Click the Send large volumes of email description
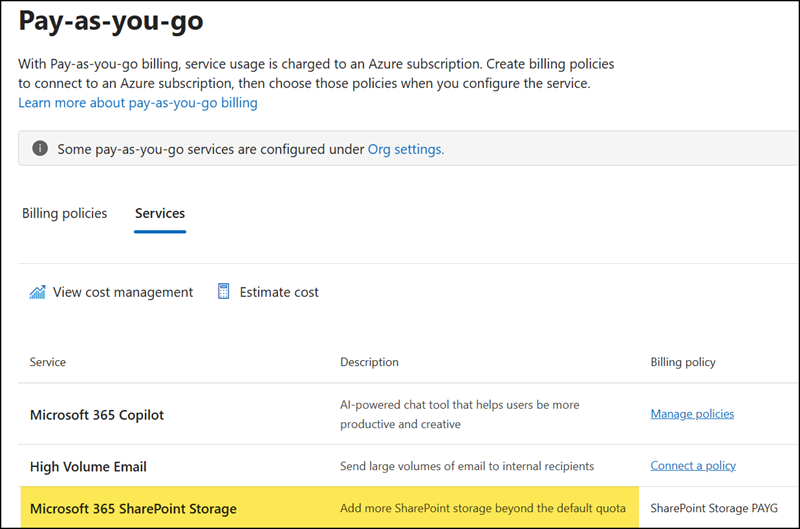The height and width of the screenshot is (529, 800). tap(467, 466)
